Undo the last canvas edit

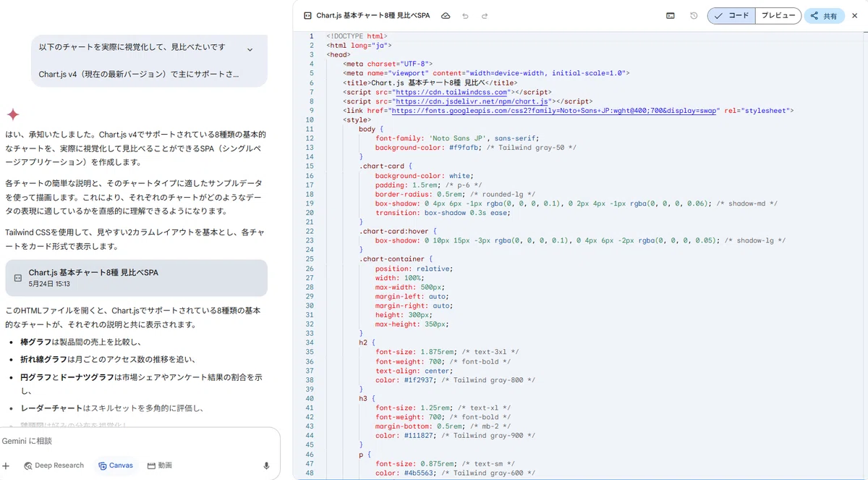pos(465,15)
